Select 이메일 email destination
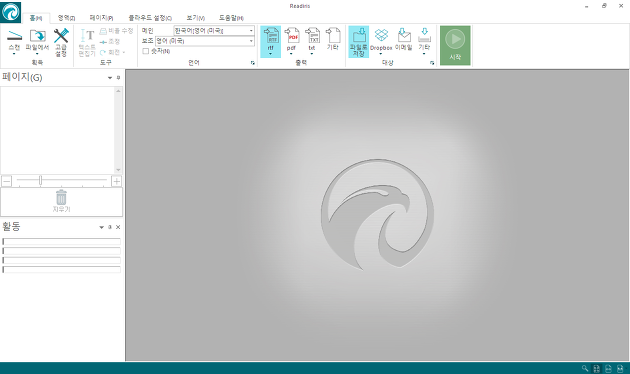Image resolution: width=630 pixels, height=374 pixels. point(404,35)
